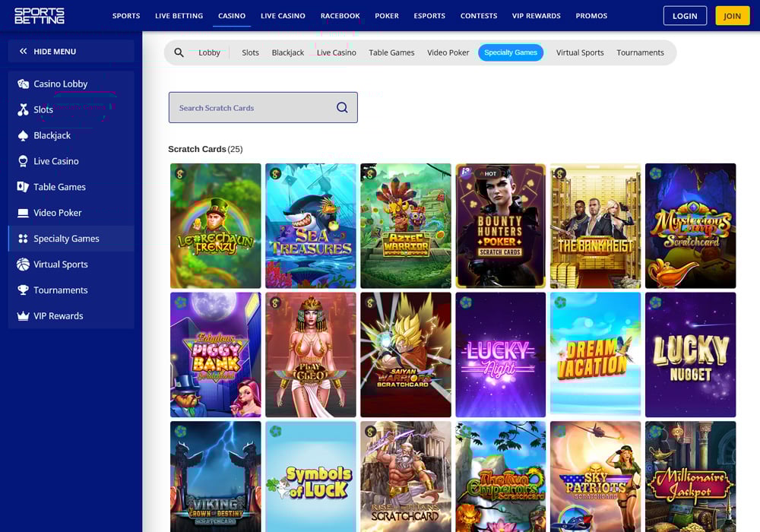Click the Search Scratch Cards field
Image resolution: width=760 pixels, height=532 pixels.
tap(255, 108)
